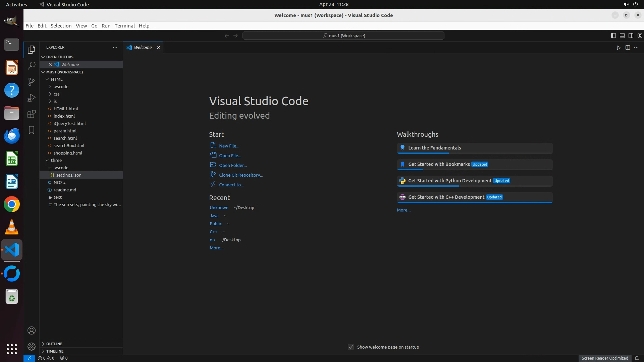The image size is (644, 362).
Task: Open the Accounts menu icon
Action: (x=32, y=330)
